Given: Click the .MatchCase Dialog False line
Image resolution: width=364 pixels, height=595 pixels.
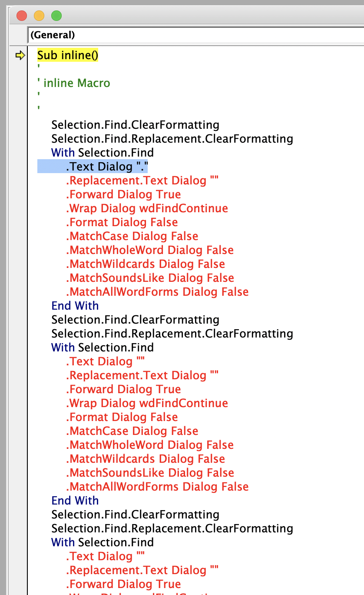Looking at the screenshot, I should [132, 236].
